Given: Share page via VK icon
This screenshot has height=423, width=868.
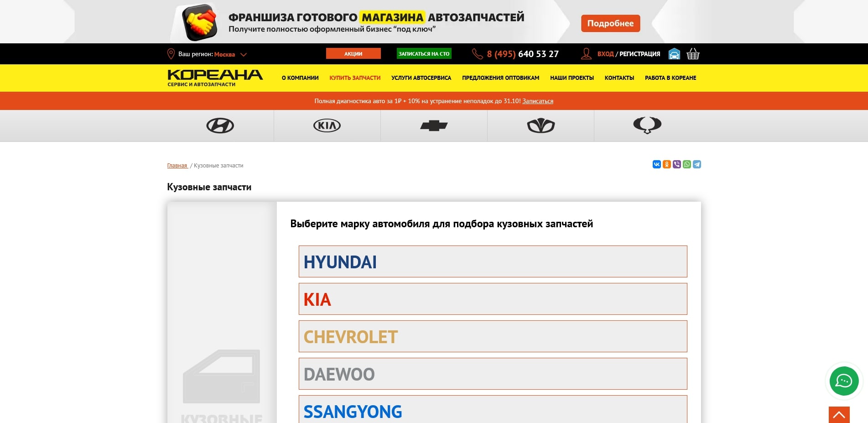Looking at the screenshot, I should pyautogui.click(x=656, y=164).
